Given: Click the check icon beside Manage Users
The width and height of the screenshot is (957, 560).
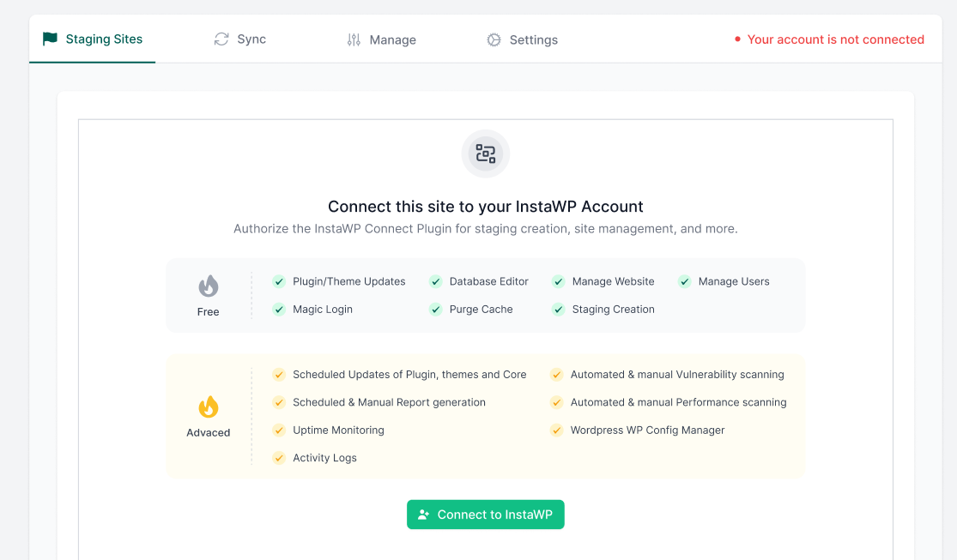Looking at the screenshot, I should [x=685, y=281].
